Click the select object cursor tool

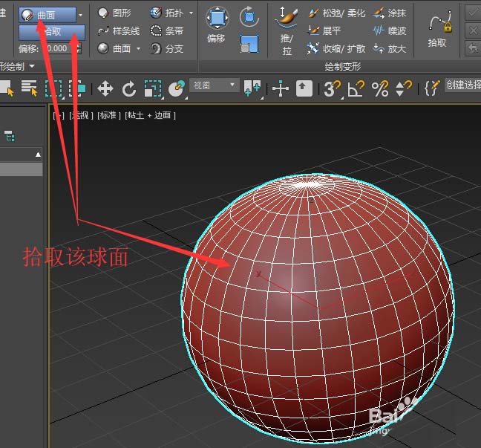[7, 88]
